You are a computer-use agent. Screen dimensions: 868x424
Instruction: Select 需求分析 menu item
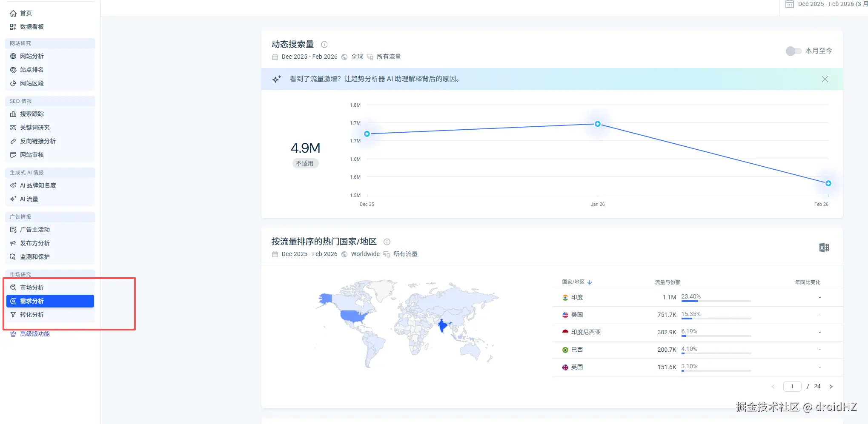click(x=50, y=301)
